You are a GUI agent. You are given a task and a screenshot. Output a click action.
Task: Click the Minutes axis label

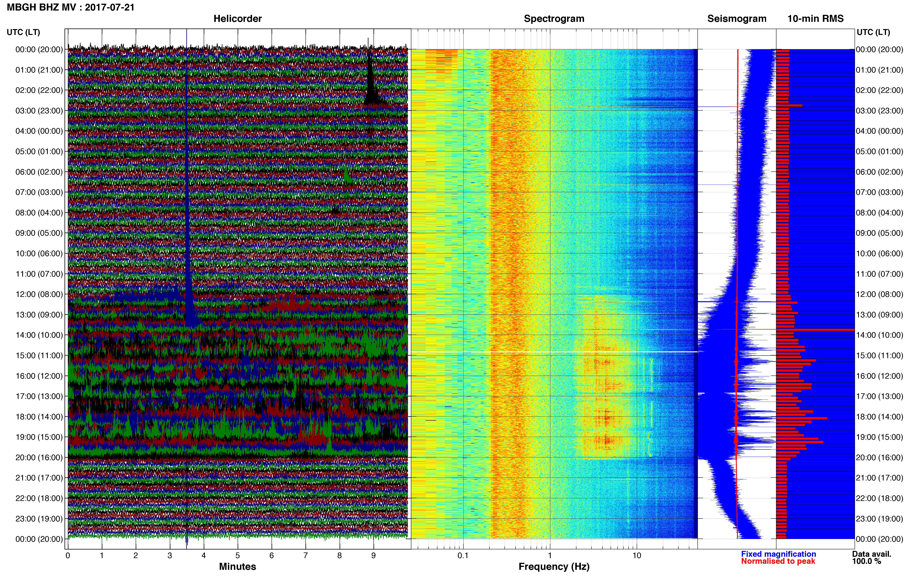(x=238, y=566)
